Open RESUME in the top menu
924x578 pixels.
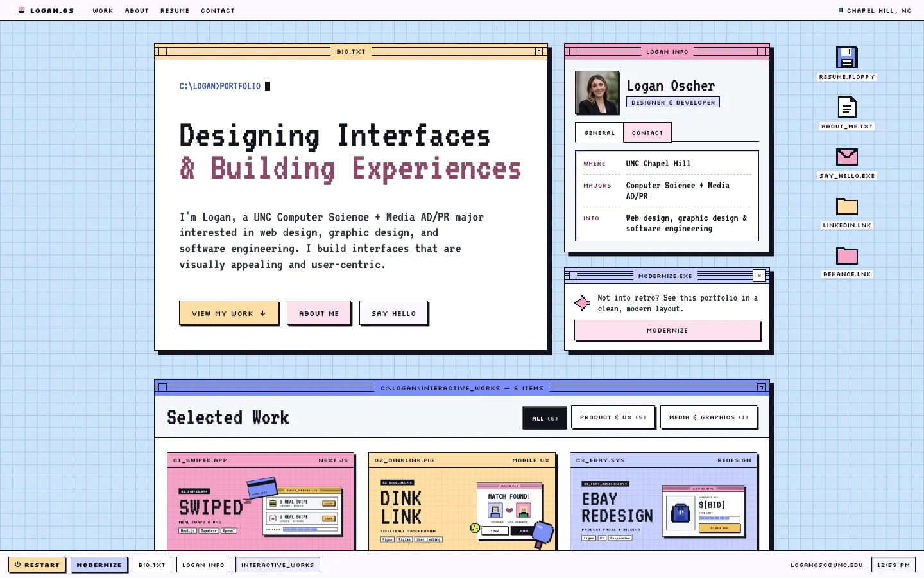175,10
